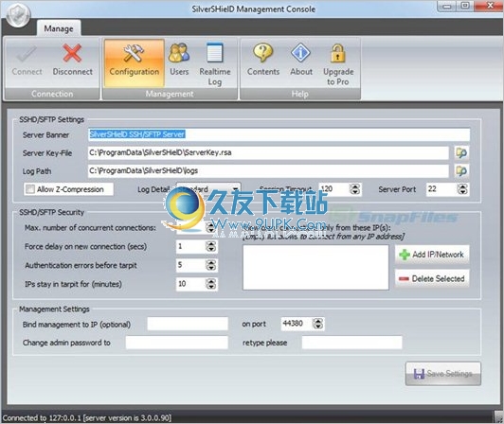Click the Disconnect red X icon

click(72, 53)
